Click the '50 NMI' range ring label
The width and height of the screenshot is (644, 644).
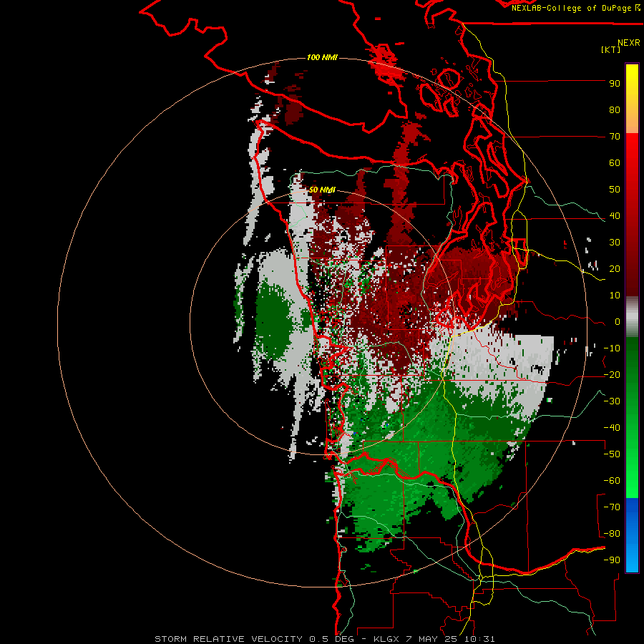(x=322, y=190)
